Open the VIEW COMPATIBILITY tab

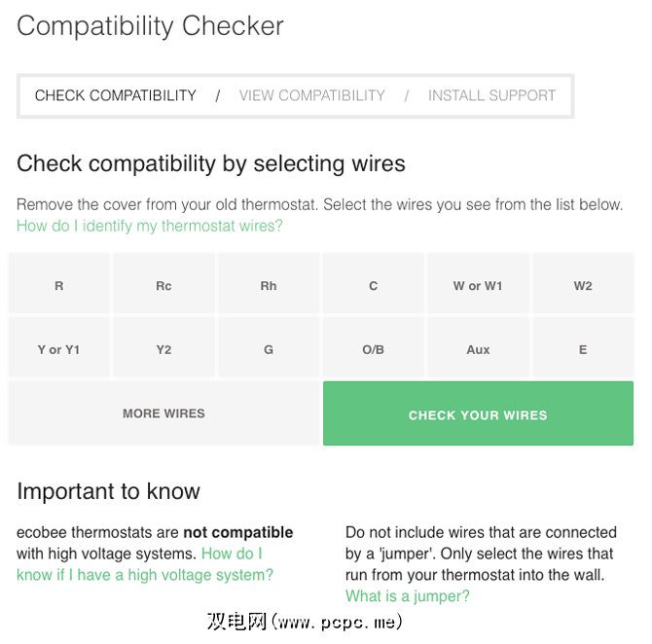[312, 95]
